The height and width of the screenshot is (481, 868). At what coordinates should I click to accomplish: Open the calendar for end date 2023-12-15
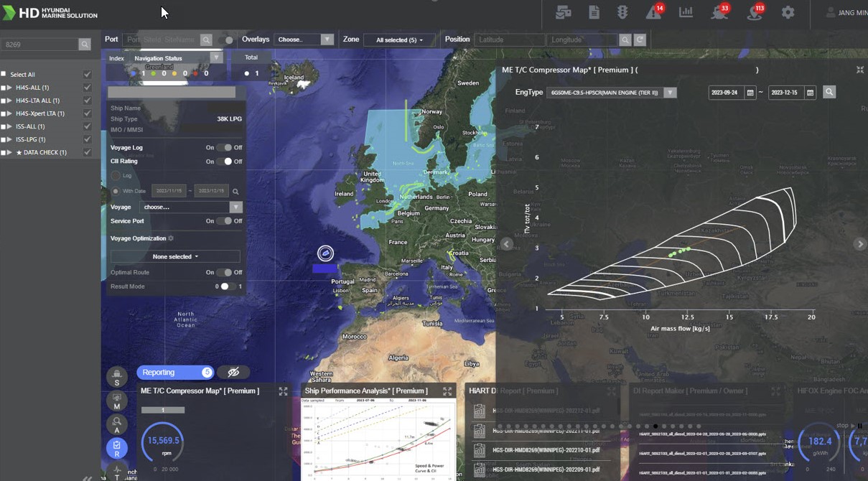(x=811, y=93)
